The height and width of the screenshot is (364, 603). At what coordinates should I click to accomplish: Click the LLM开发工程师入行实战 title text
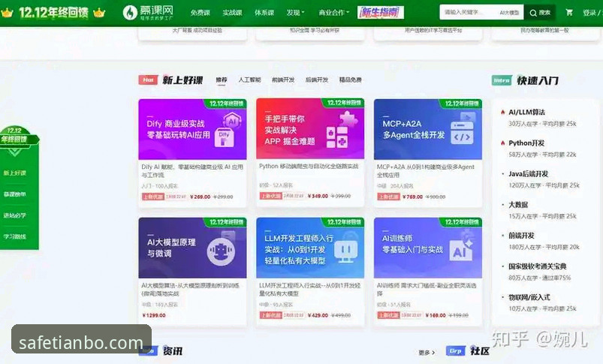(310, 290)
